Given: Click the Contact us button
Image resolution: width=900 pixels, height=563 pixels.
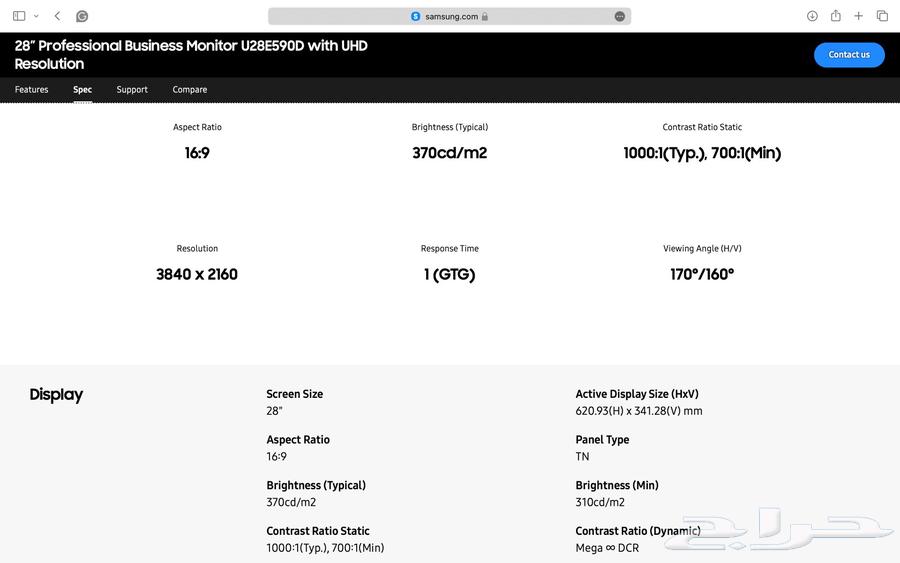Looking at the screenshot, I should pyautogui.click(x=849, y=55).
